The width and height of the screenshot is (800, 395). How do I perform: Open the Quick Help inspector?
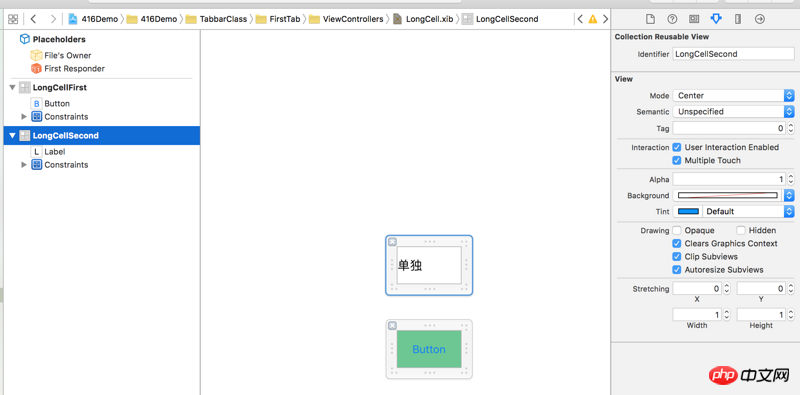(x=672, y=19)
